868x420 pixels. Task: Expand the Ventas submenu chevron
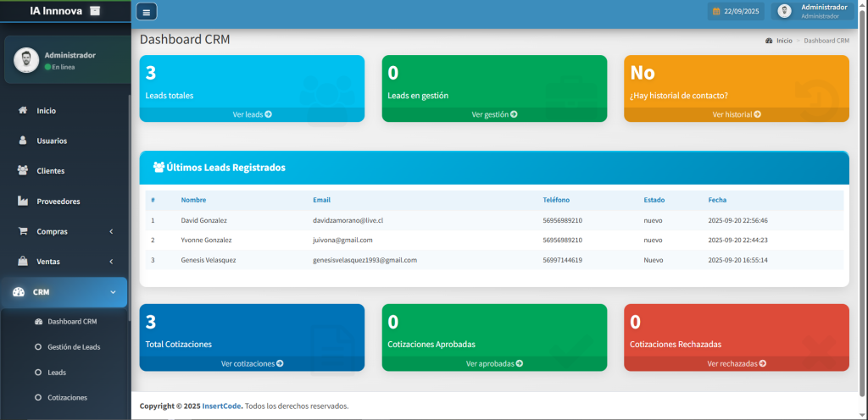pos(112,262)
